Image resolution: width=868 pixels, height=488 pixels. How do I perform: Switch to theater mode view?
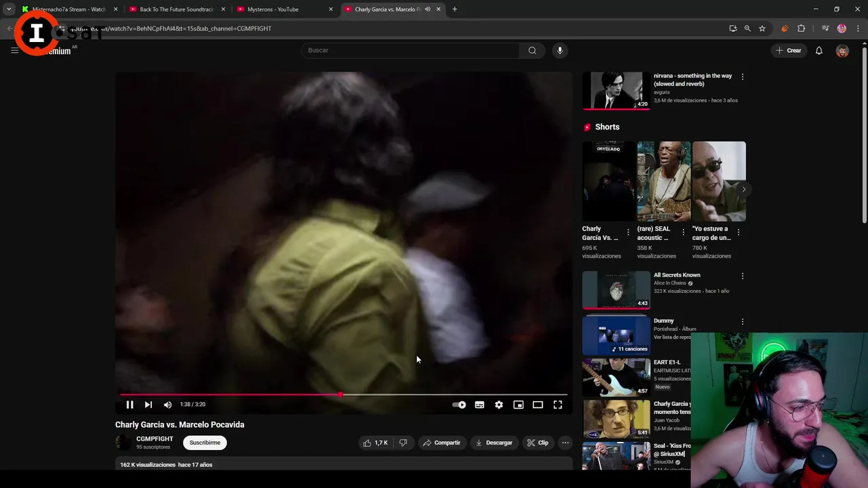(x=538, y=405)
